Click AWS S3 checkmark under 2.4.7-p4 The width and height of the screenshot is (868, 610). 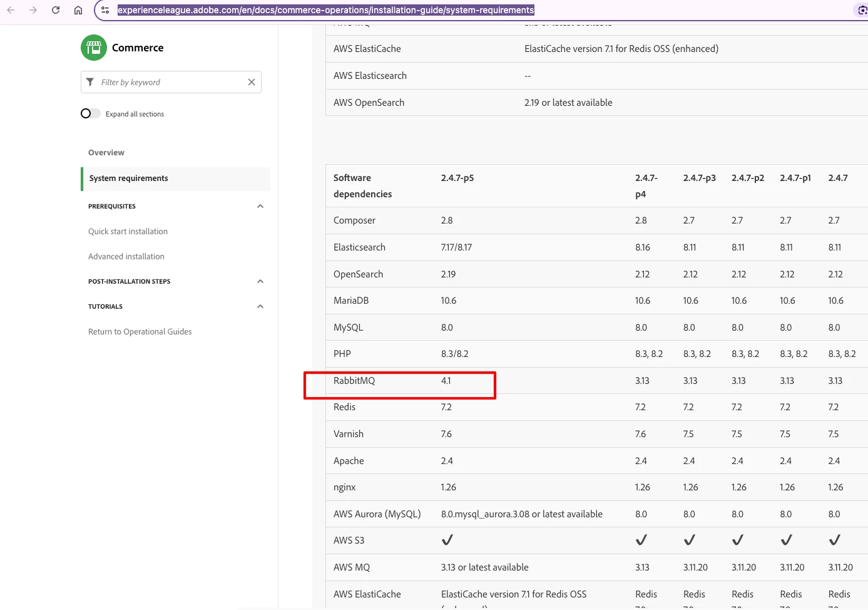tap(641, 540)
